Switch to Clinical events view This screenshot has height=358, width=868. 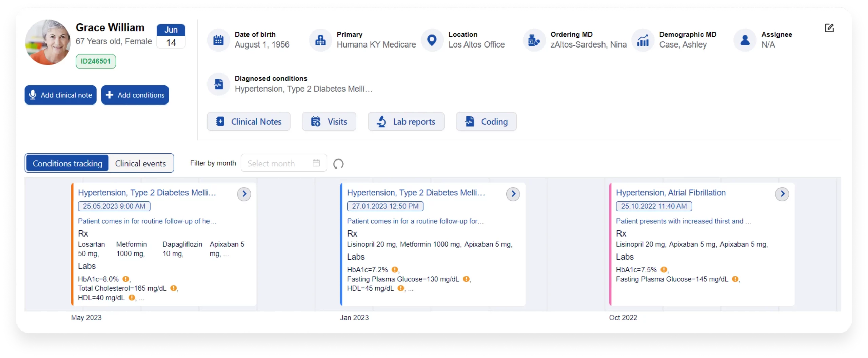[140, 163]
